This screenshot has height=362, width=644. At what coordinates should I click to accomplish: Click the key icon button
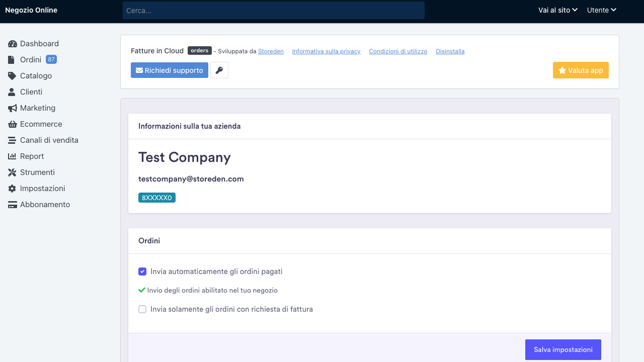[x=219, y=70]
